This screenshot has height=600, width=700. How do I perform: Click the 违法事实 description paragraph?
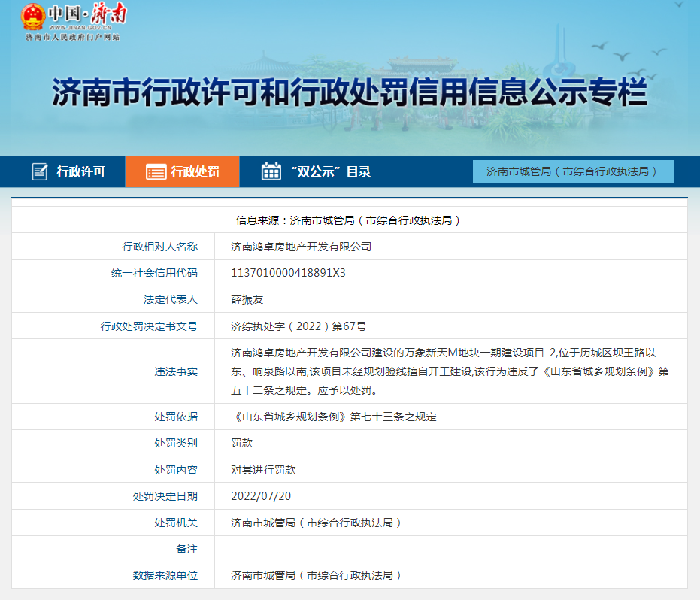coord(450,371)
